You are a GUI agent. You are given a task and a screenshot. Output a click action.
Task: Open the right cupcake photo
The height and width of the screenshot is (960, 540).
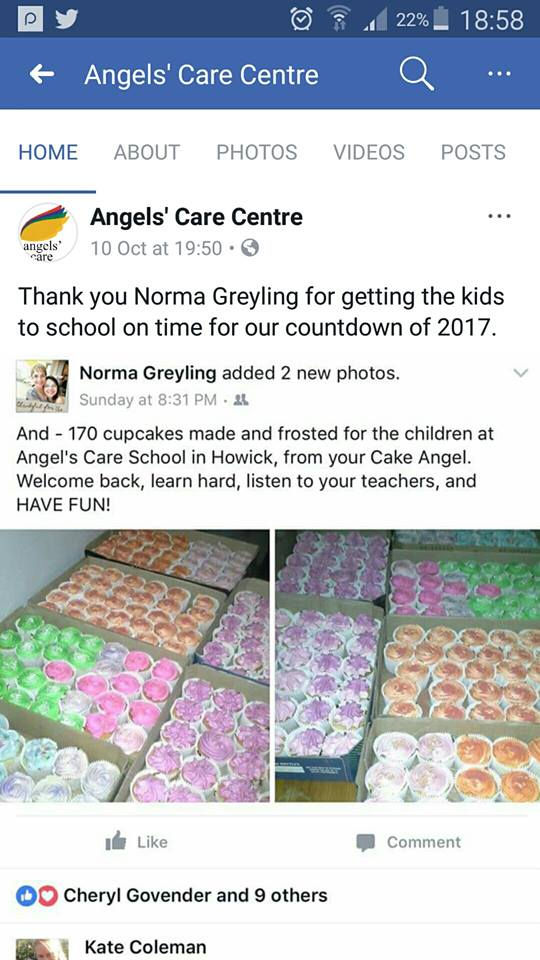tap(407, 666)
